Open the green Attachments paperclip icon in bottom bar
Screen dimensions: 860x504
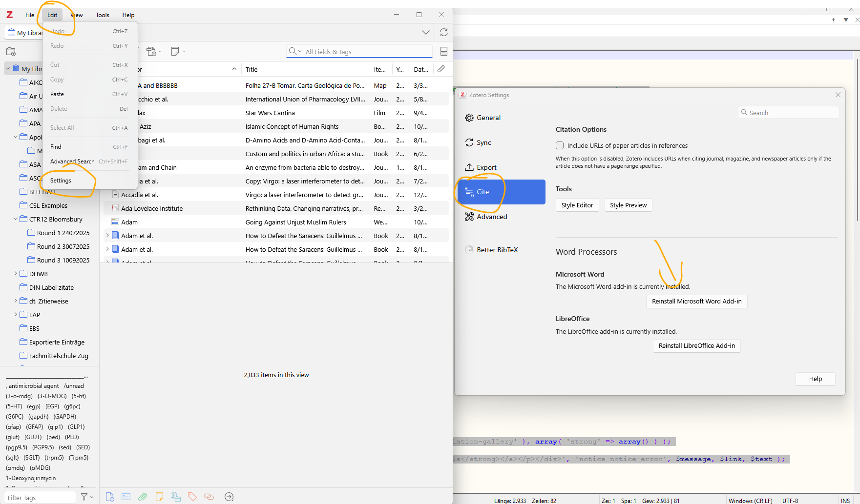click(143, 497)
